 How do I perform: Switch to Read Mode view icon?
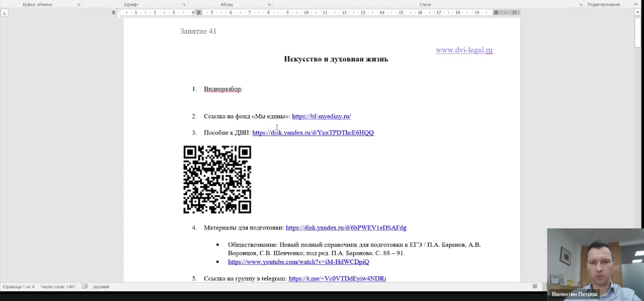click(x=535, y=286)
